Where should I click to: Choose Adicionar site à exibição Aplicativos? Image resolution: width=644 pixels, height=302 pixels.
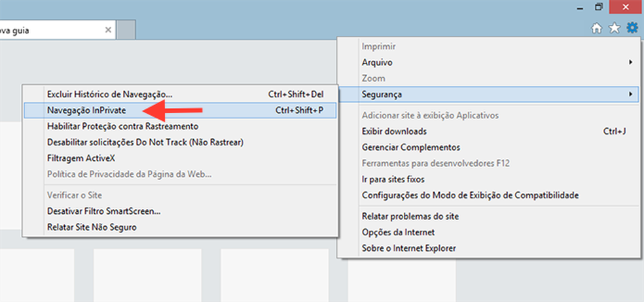488,116
